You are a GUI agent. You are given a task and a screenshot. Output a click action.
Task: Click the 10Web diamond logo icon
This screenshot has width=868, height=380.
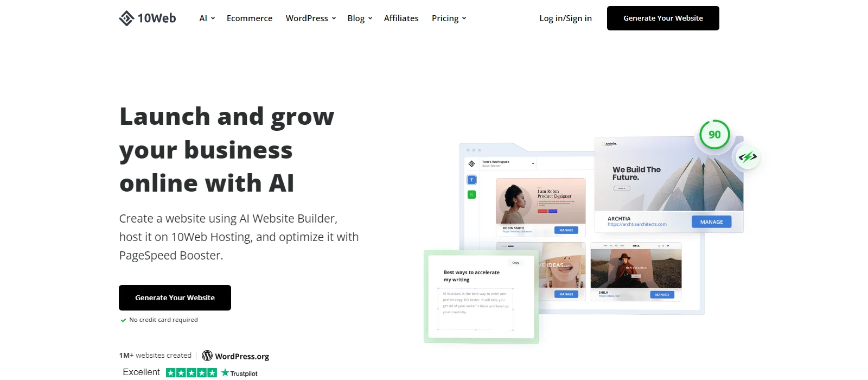click(126, 18)
